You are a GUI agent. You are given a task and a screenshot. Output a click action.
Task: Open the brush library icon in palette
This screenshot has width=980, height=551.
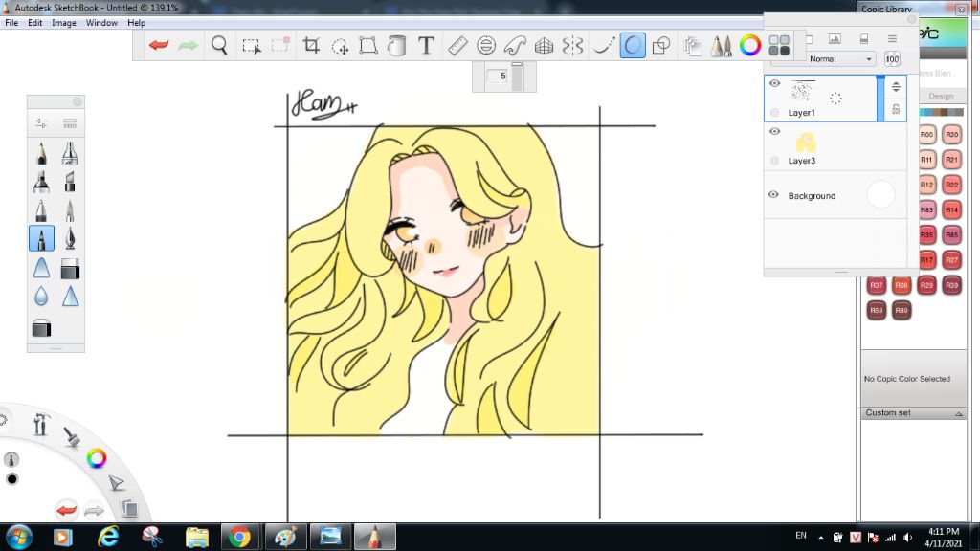[x=70, y=123]
